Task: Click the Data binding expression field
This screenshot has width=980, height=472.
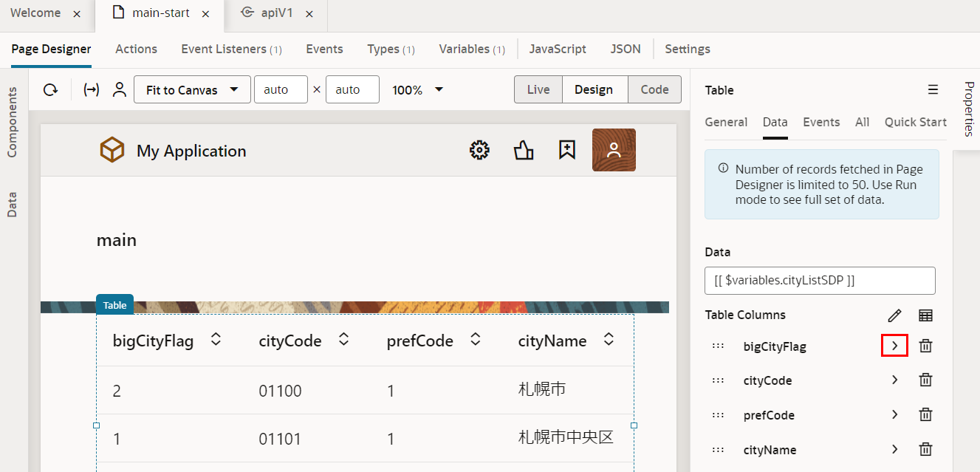Action: (820, 281)
